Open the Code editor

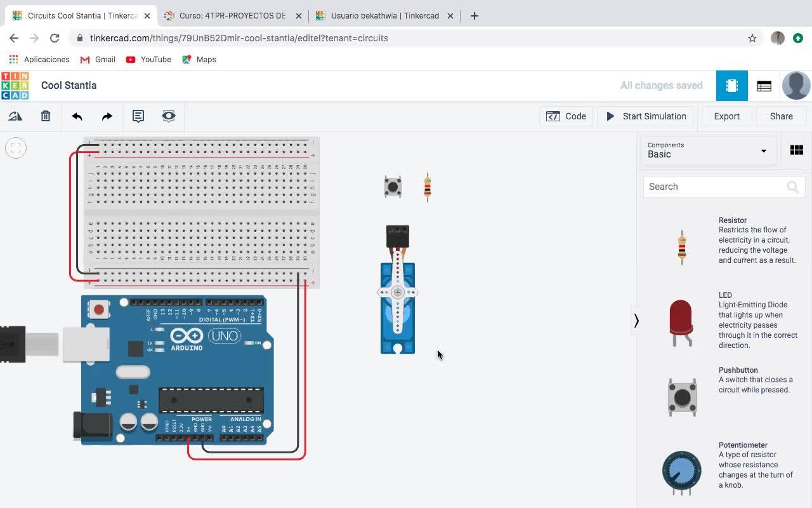tap(566, 116)
